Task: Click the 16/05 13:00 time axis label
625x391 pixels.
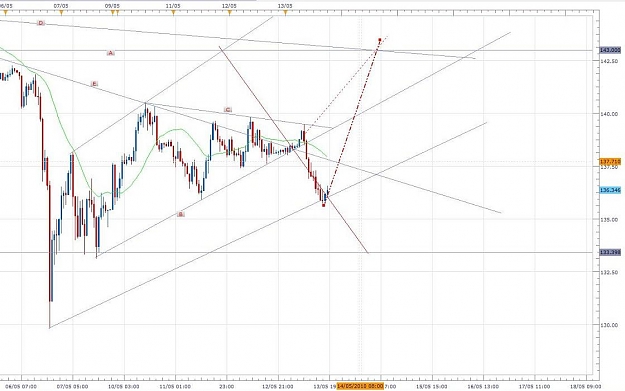Action: (x=483, y=386)
